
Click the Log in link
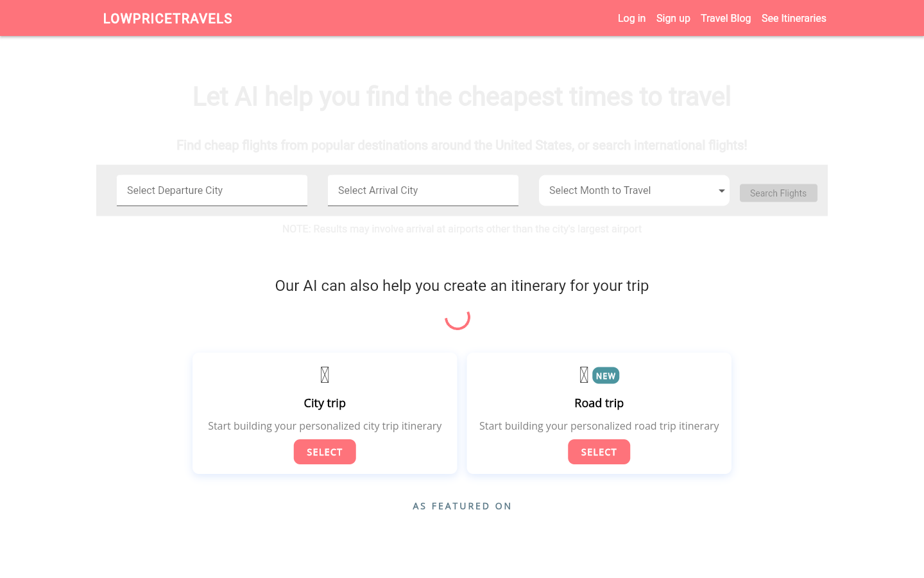point(631,18)
